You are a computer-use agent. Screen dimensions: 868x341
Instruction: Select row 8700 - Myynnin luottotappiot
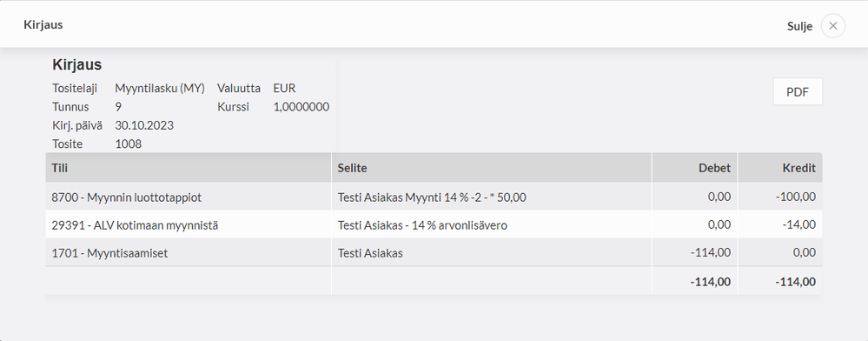coord(434,197)
